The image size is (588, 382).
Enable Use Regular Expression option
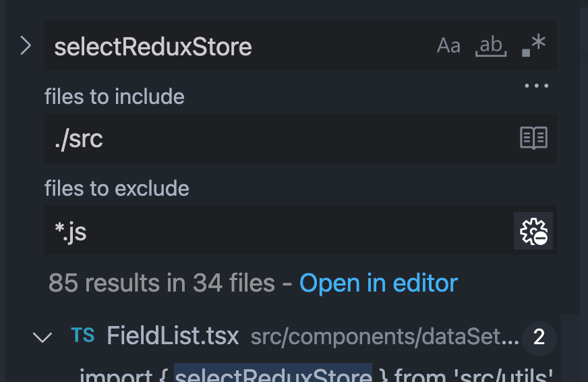(x=533, y=46)
